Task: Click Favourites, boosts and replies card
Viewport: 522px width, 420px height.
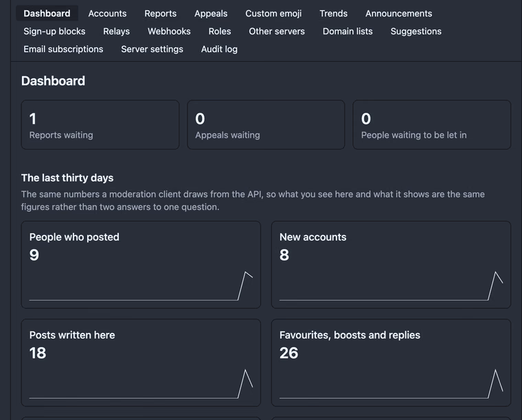Action: (x=391, y=363)
